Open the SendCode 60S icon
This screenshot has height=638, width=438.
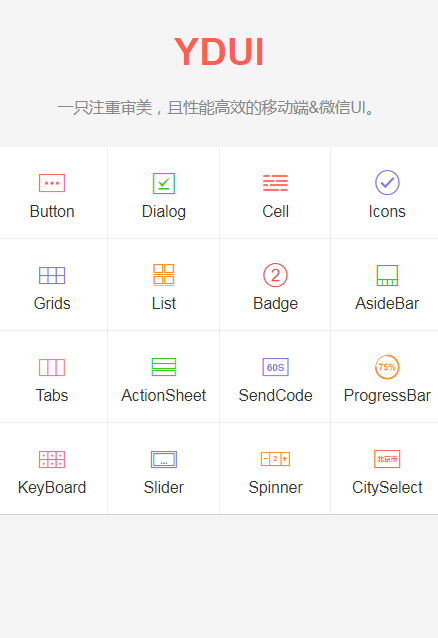pyautogui.click(x=275, y=367)
